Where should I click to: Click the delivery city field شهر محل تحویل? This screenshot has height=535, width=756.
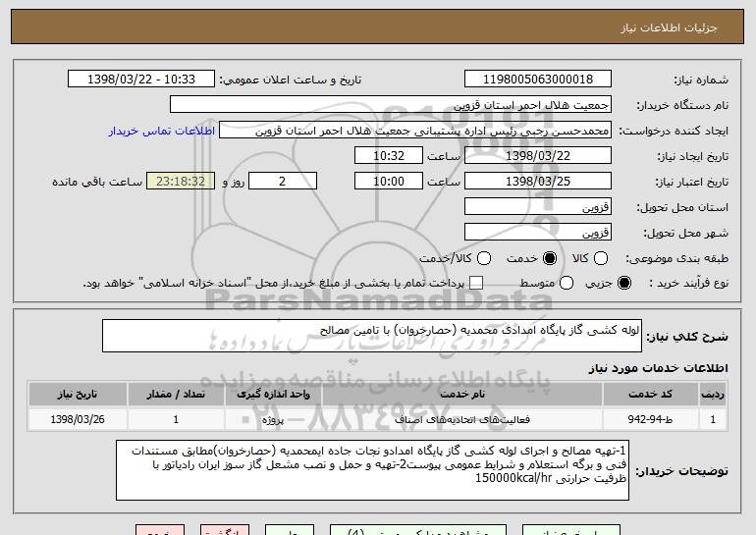click(x=538, y=233)
